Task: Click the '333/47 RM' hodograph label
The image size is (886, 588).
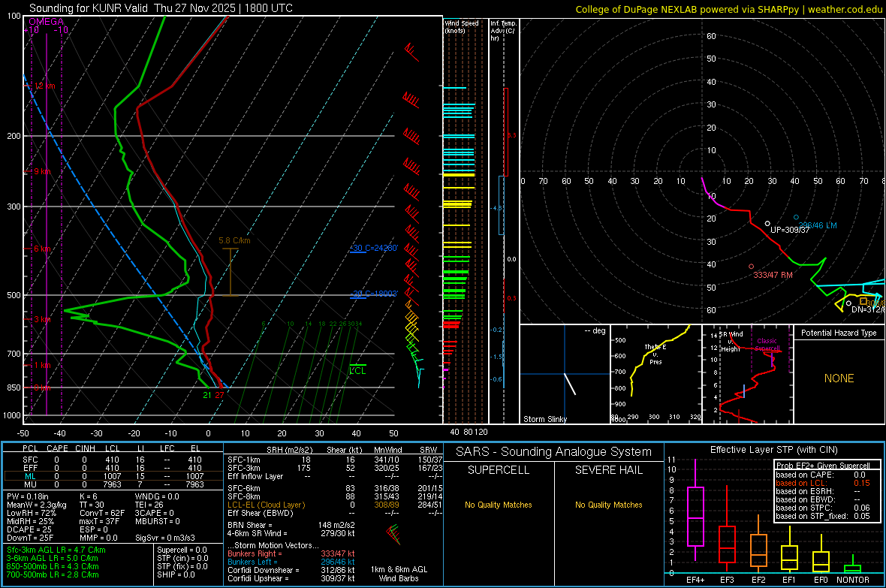Action: 773,275
